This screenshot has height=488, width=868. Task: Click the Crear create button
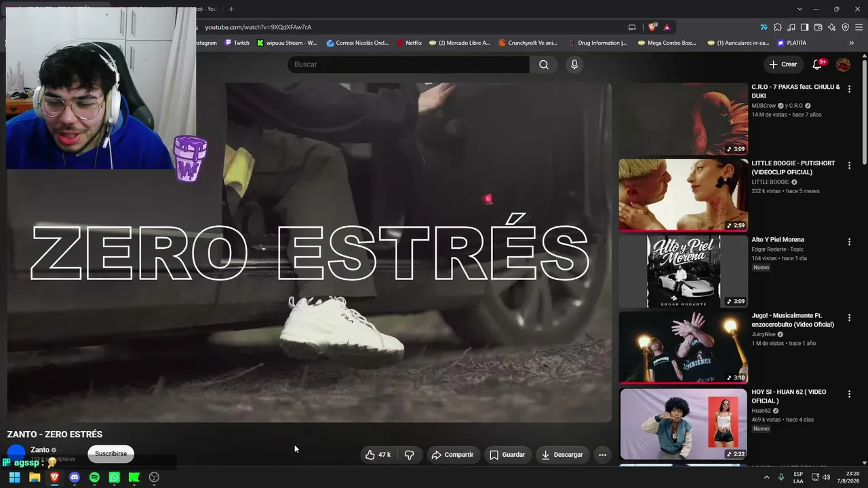[x=783, y=64]
